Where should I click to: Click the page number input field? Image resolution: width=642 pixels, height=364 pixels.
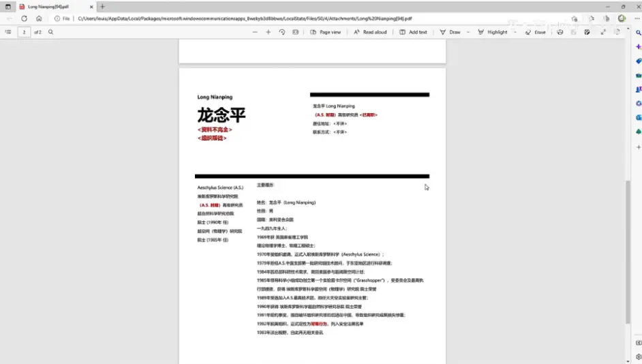24,32
